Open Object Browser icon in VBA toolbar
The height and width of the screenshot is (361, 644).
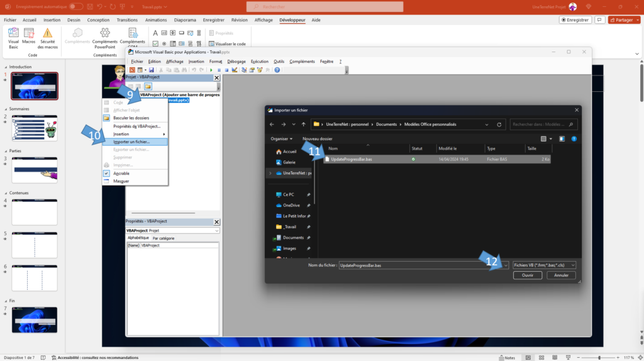(260, 70)
